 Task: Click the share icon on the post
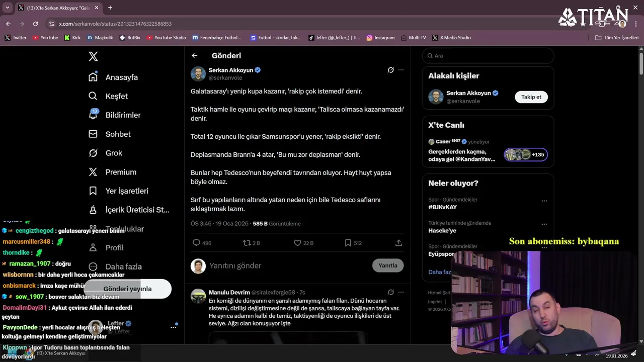click(398, 243)
